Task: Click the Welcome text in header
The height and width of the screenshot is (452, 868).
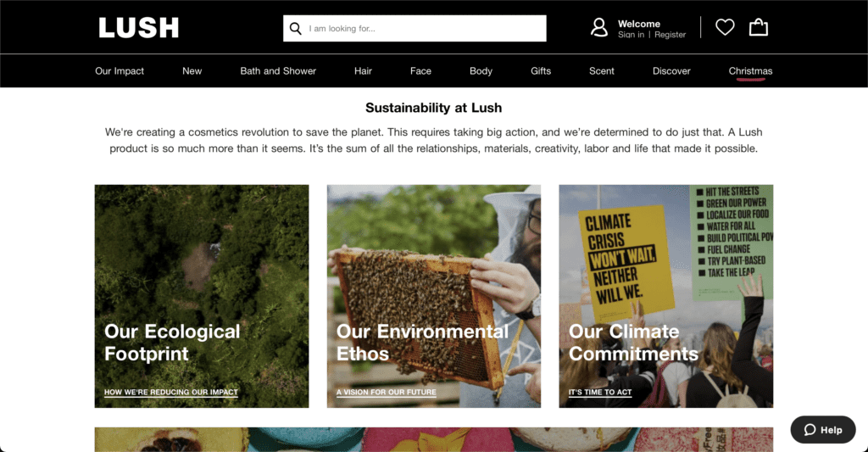Action: [639, 24]
